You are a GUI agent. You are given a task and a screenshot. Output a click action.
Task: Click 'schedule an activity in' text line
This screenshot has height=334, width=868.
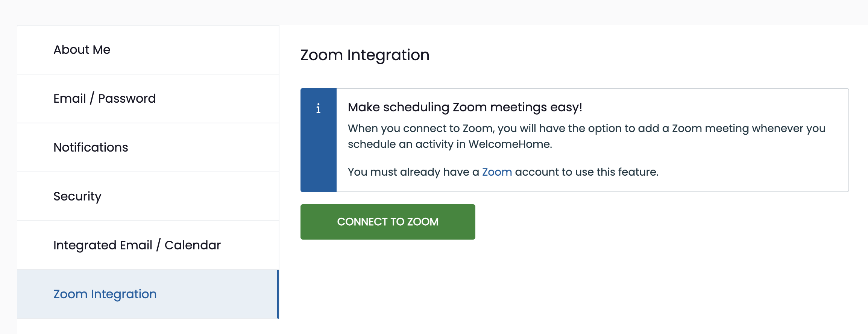click(x=407, y=144)
